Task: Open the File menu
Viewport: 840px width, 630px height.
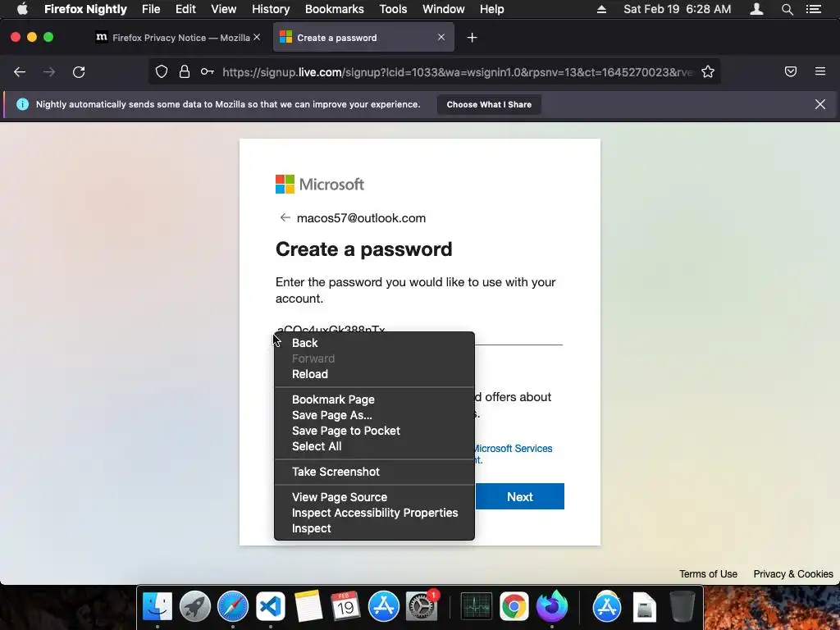Action: pos(151,9)
